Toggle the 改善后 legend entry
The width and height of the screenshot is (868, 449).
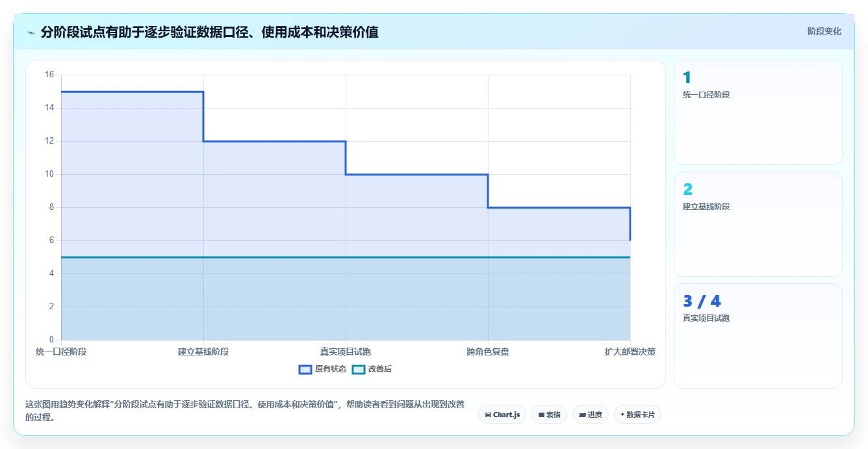tap(372, 369)
